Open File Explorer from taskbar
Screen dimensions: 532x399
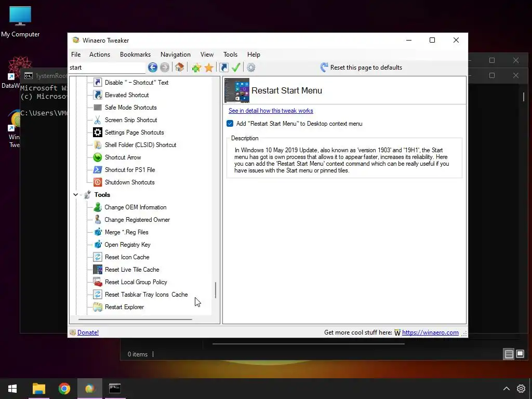point(38,389)
